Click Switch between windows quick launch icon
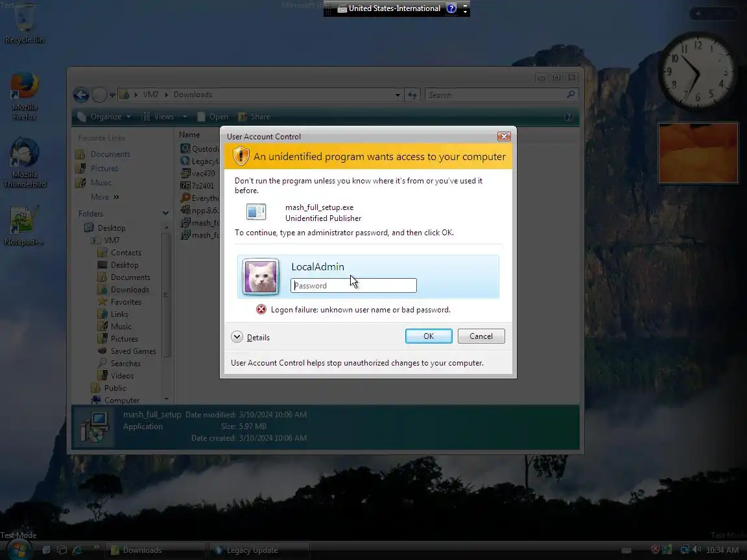Screen dimensions: 747x560 [x=62, y=550]
